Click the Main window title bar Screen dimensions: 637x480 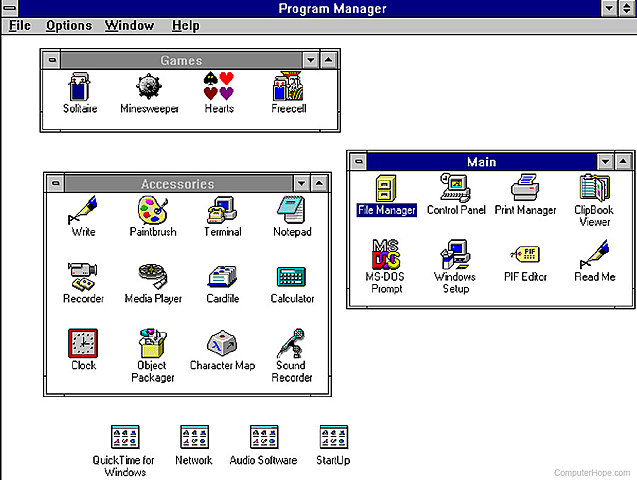482,162
